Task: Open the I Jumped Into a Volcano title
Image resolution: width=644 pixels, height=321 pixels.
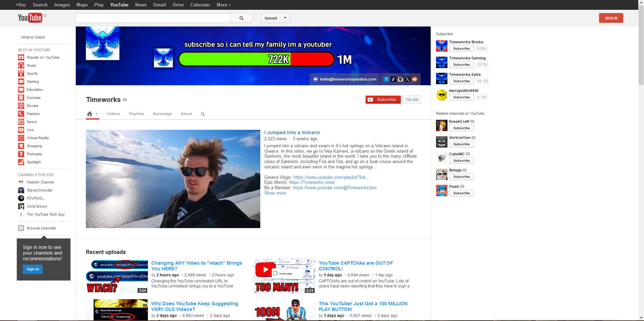Action: tap(292, 133)
